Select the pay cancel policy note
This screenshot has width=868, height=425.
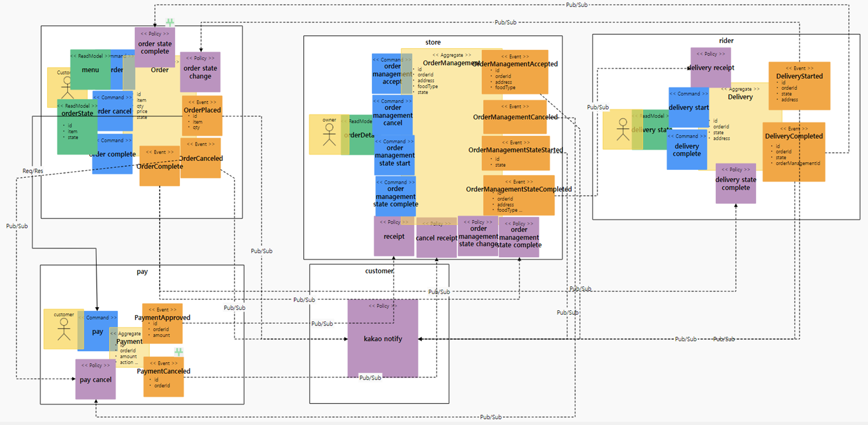tap(95, 379)
